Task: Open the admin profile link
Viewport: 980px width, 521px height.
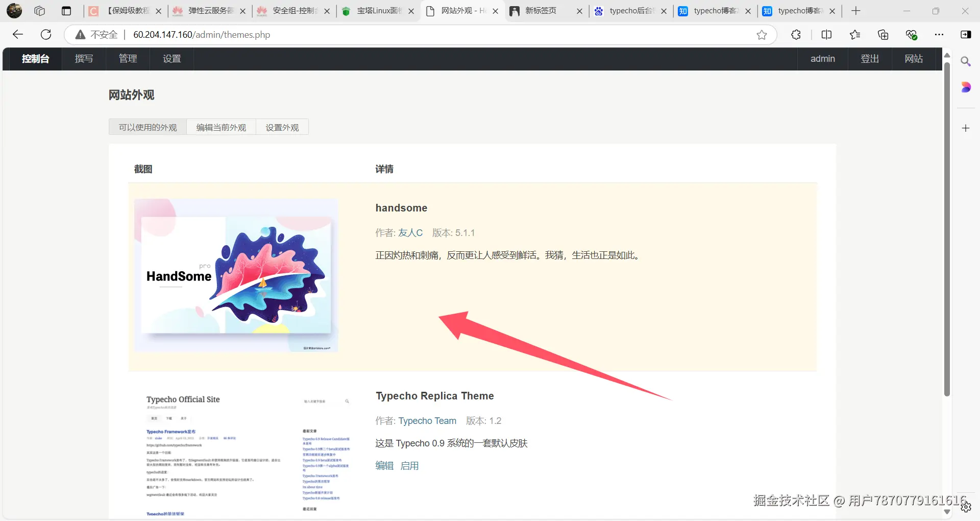Action: coord(823,59)
